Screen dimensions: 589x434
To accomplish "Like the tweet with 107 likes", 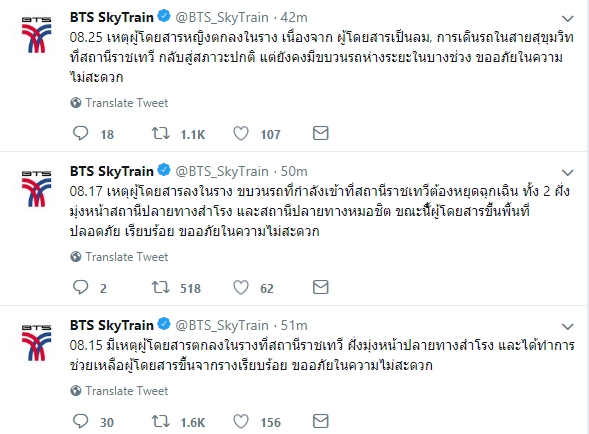I will [x=241, y=133].
